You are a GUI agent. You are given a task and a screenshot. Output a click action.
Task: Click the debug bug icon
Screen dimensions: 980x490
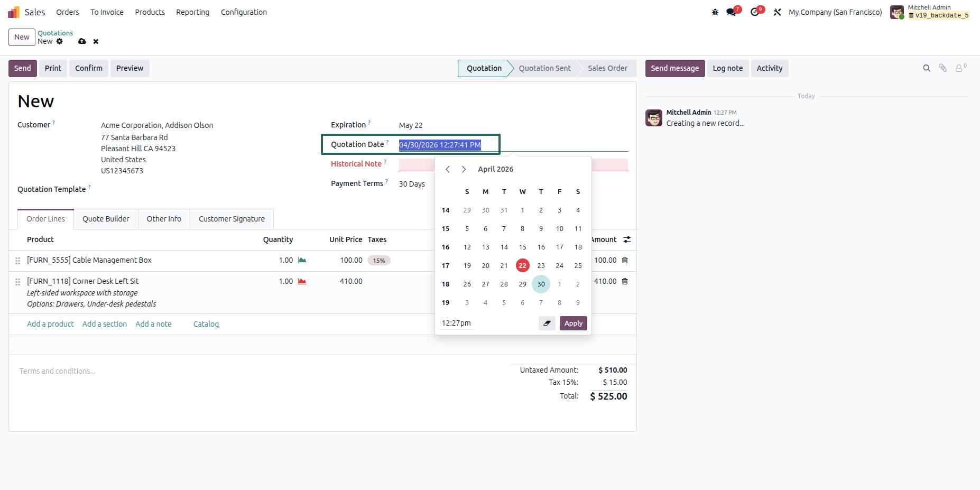click(715, 12)
